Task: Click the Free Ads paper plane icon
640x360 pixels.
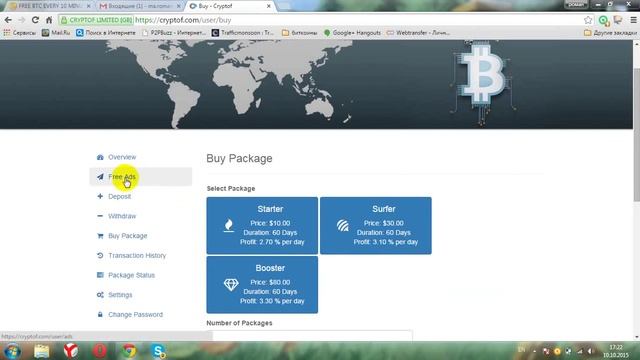Action: (100, 177)
